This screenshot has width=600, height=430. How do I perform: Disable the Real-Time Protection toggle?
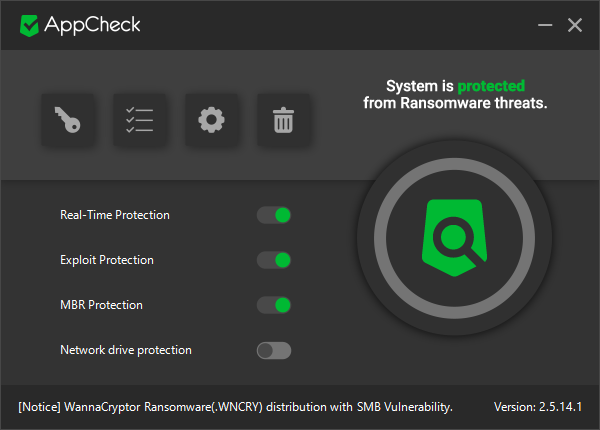point(274,215)
